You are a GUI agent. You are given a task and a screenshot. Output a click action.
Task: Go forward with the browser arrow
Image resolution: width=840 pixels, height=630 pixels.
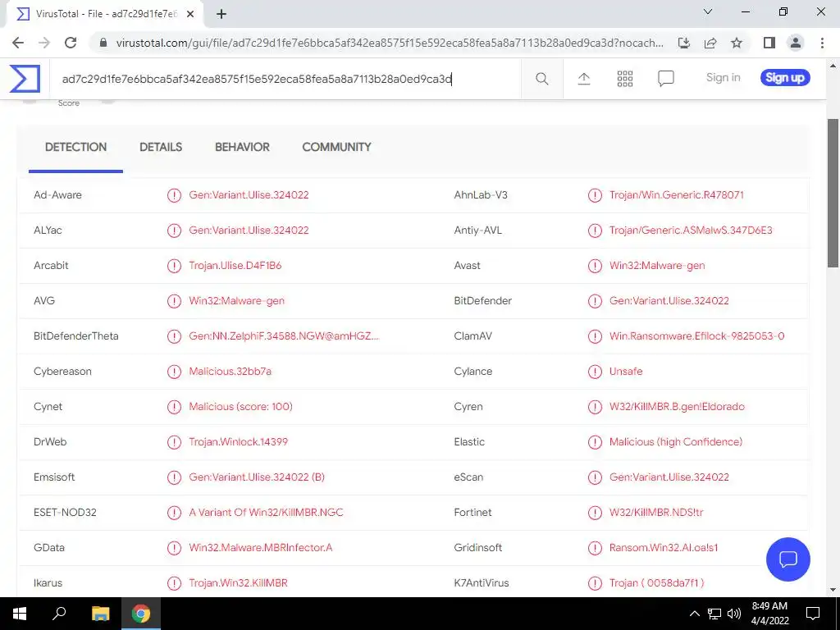pos(44,43)
